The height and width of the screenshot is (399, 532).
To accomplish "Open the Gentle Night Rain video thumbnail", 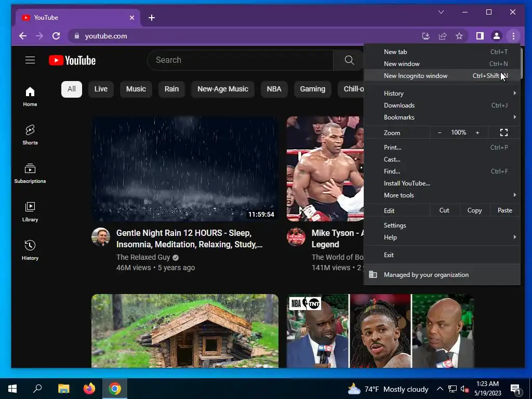I will [x=185, y=169].
